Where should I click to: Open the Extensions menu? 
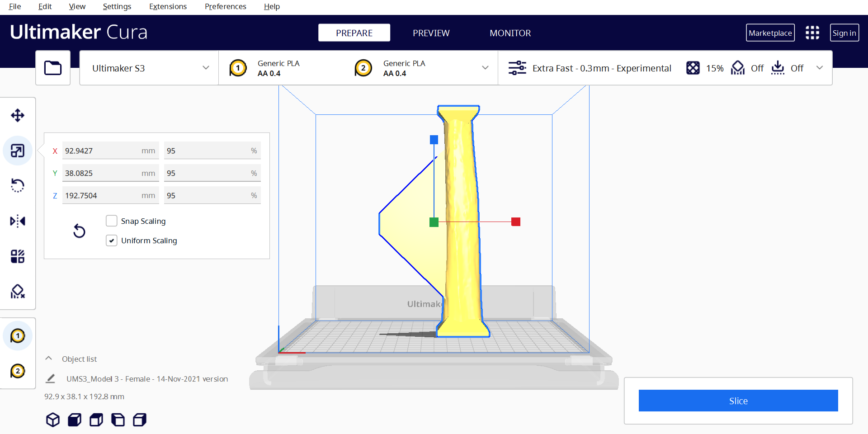[168, 6]
